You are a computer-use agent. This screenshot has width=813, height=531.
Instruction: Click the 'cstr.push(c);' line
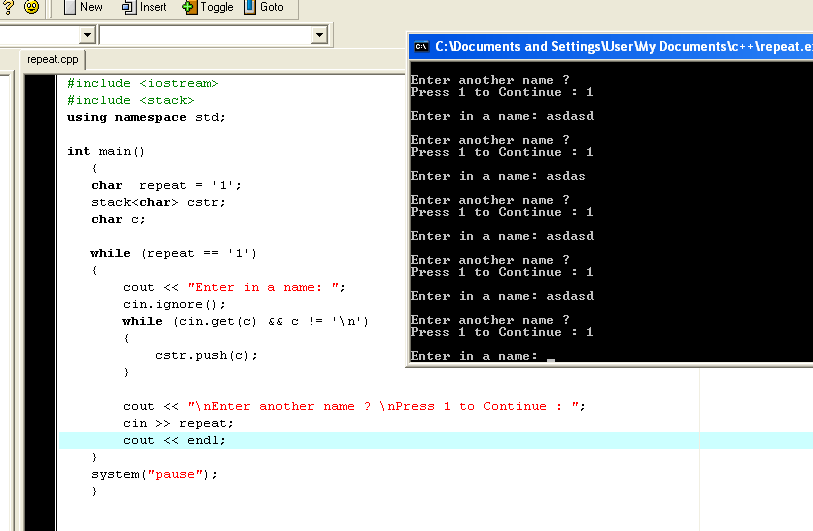206,356
